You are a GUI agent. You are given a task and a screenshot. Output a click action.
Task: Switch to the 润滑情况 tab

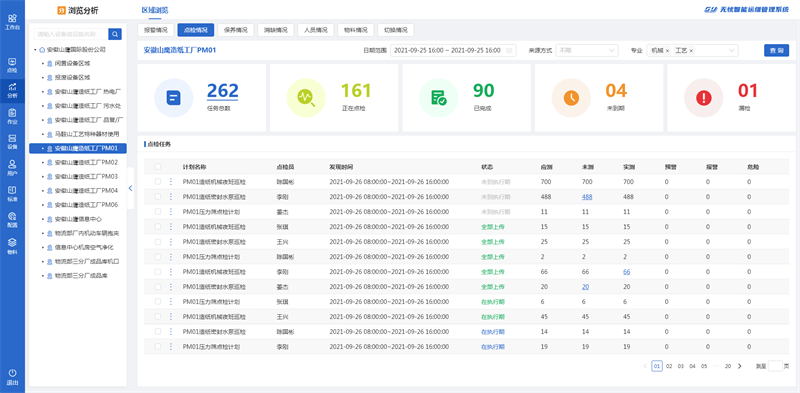276,30
